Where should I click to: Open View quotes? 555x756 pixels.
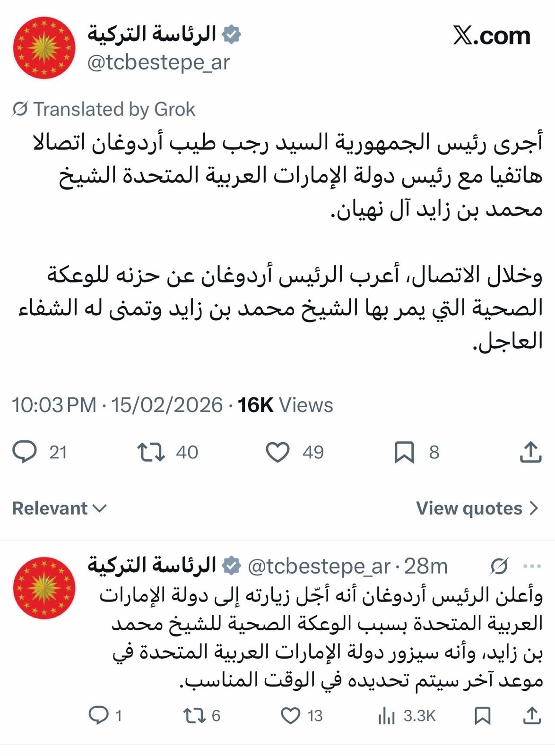coord(477,508)
